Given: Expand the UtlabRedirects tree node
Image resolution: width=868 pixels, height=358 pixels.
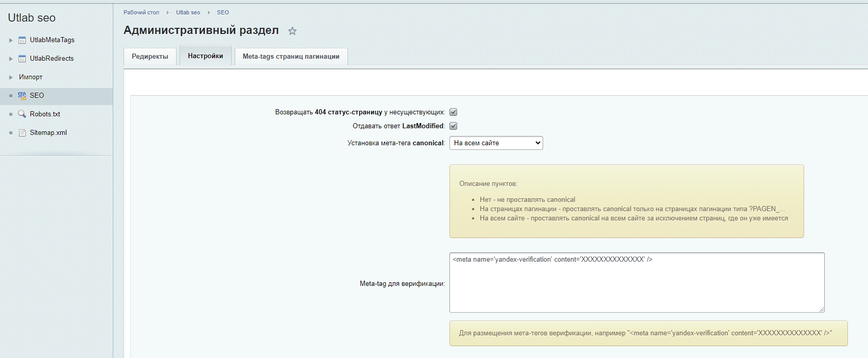Looking at the screenshot, I should (x=11, y=59).
